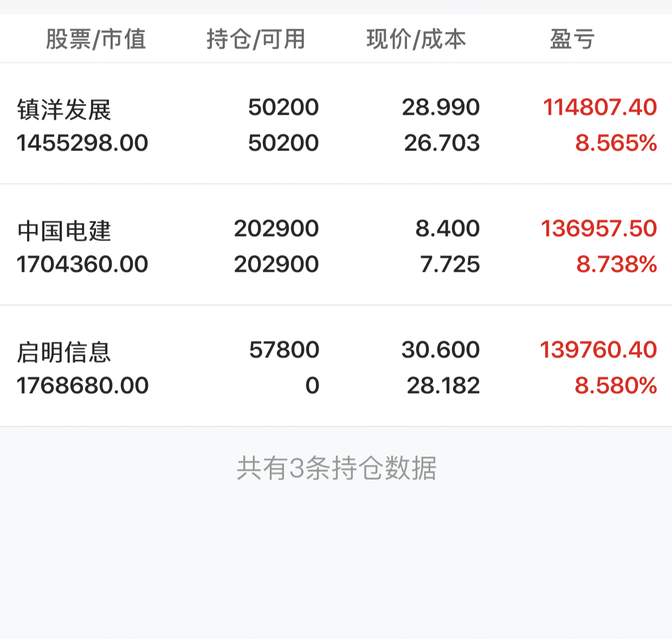Viewport: 672px width, 639px height.
Task: Sort by 持仓/可用 column header
Action: pyautogui.click(x=256, y=40)
